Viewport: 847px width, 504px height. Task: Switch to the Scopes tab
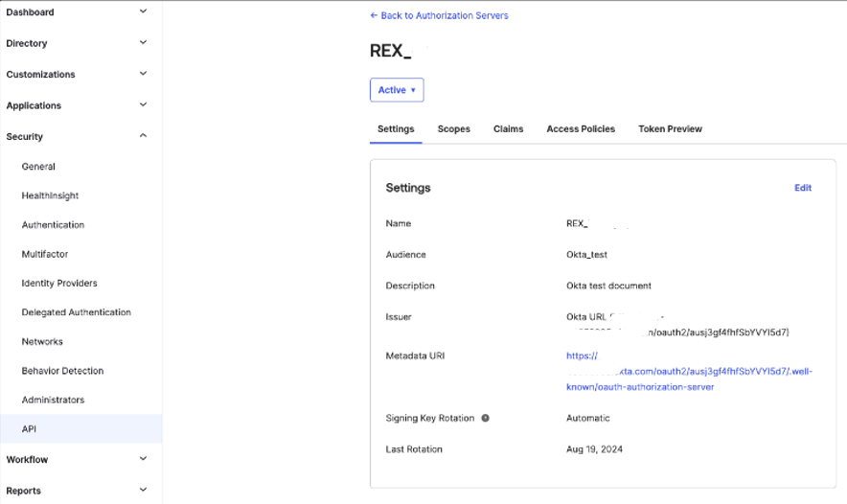point(453,128)
